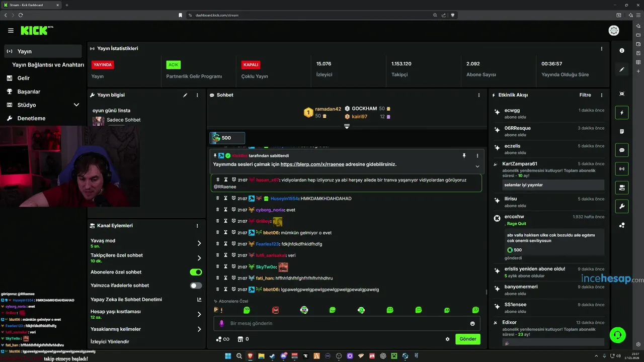Ban cyborg_noria with the shield icon
This screenshot has width=644, height=362.
coord(234,210)
